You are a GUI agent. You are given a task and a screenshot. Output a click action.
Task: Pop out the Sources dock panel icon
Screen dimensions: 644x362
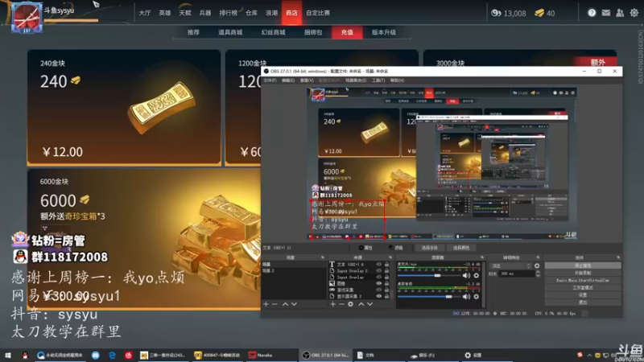pyautogui.click(x=390, y=257)
